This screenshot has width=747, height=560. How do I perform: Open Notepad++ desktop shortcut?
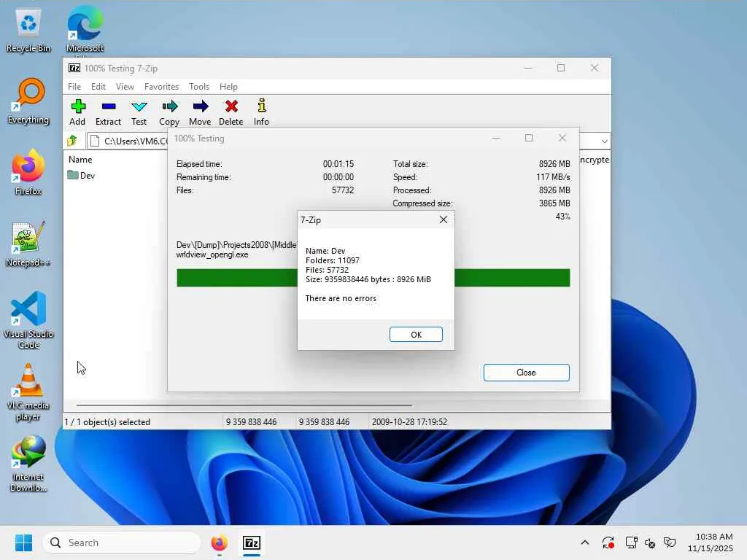pyautogui.click(x=28, y=244)
